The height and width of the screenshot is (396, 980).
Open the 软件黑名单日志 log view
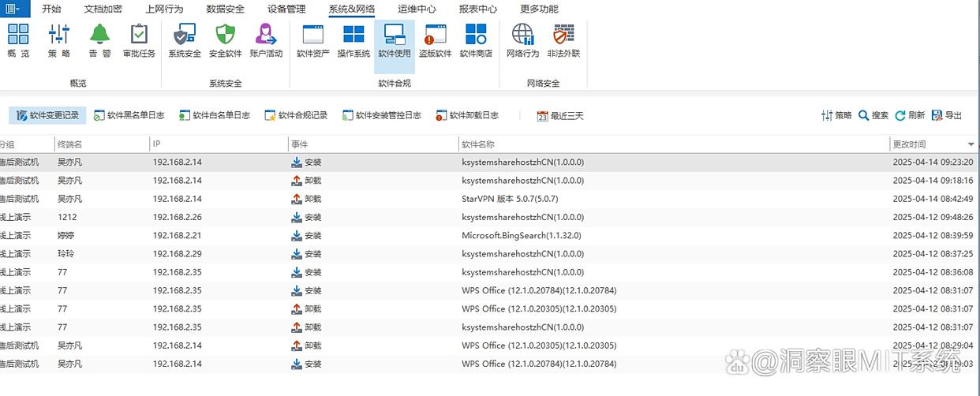[x=129, y=115]
